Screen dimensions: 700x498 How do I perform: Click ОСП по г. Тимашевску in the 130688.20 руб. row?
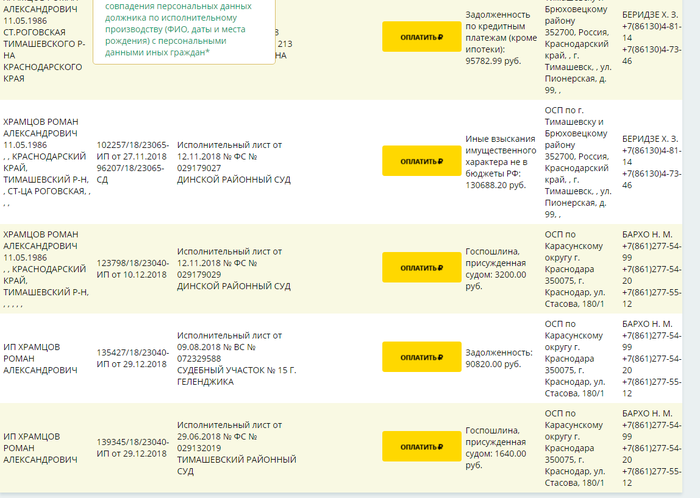578,162
